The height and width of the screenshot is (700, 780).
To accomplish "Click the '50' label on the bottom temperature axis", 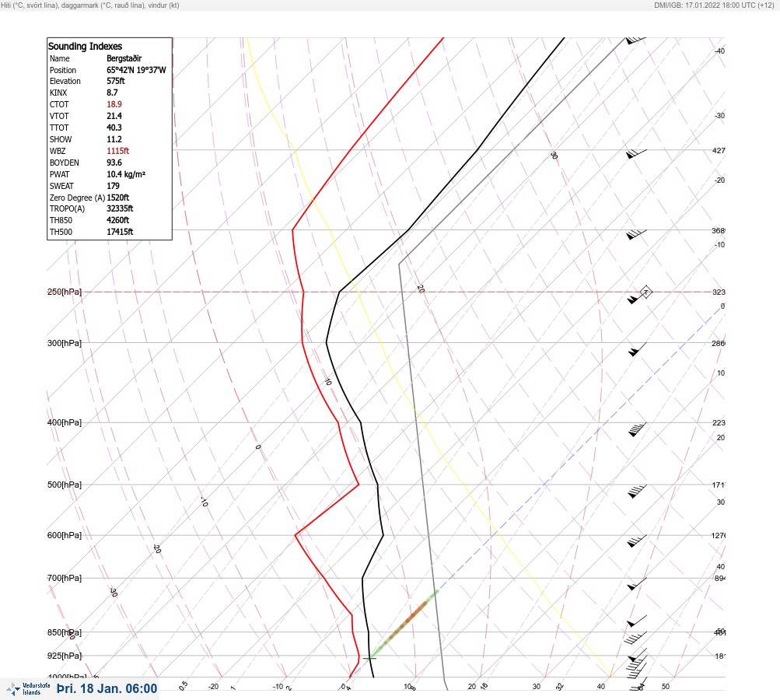I will pos(666,687).
